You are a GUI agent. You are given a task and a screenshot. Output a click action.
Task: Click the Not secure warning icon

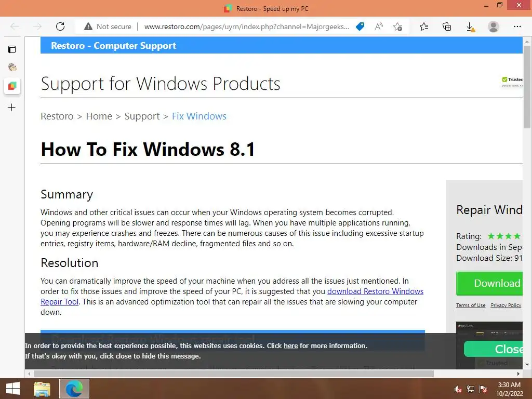(88, 26)
